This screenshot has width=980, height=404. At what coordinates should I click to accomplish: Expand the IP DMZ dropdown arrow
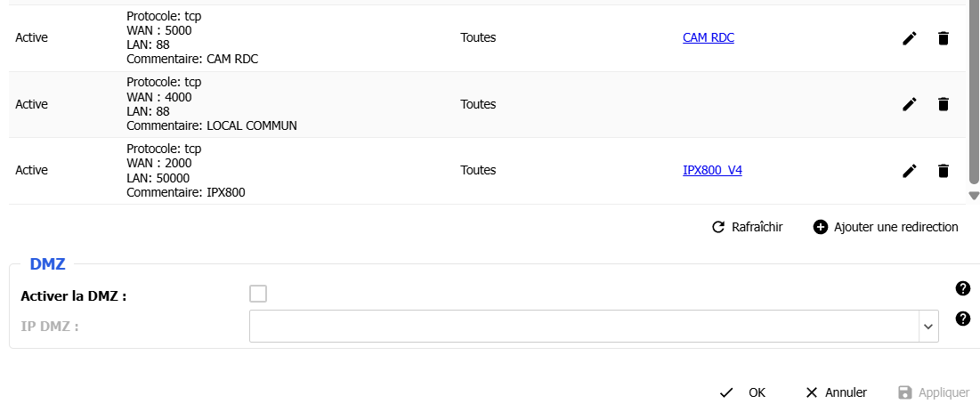point(928,326)
